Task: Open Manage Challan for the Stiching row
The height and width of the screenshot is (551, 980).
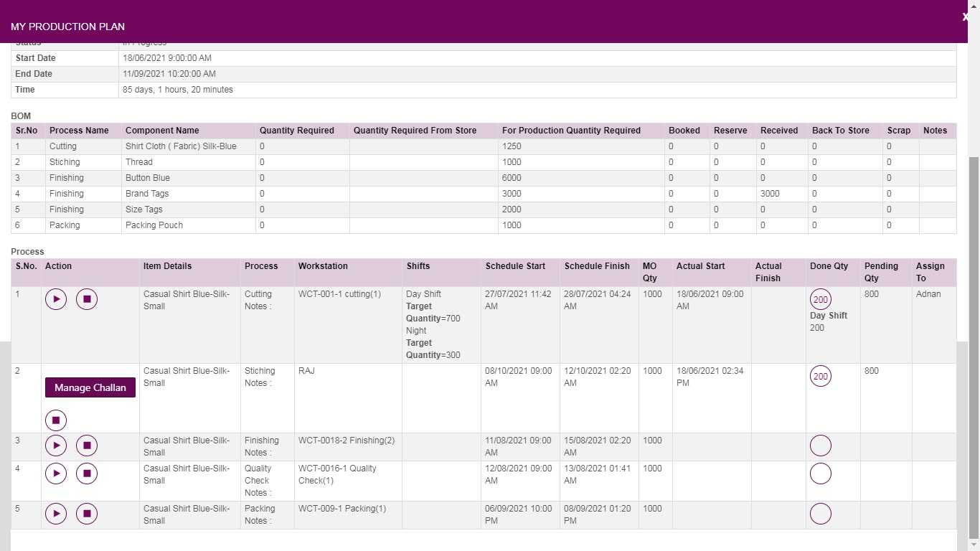Action: pyautogui.click(x=90, y=387)
